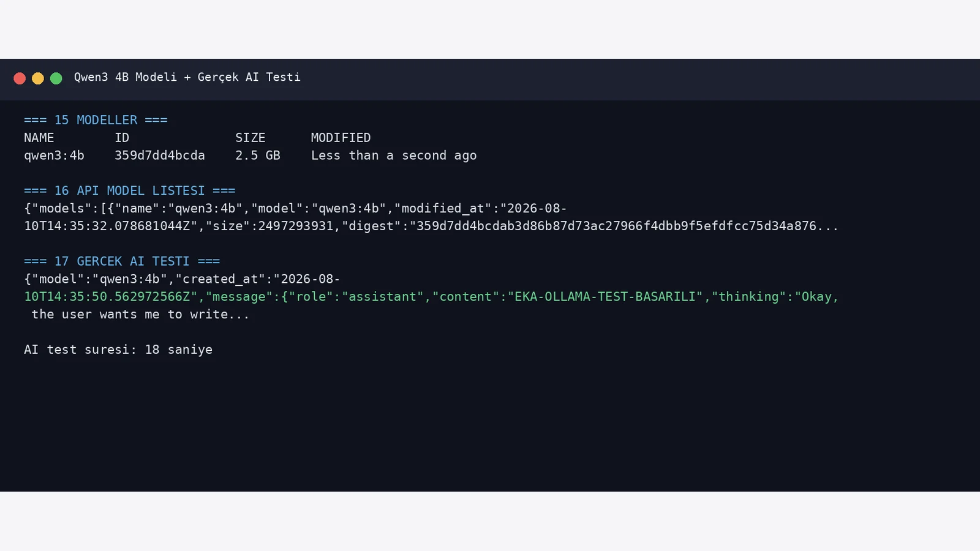980x551 pixels.
Task: Click the green maximize window dot
Action: click(x=56, y=78)
